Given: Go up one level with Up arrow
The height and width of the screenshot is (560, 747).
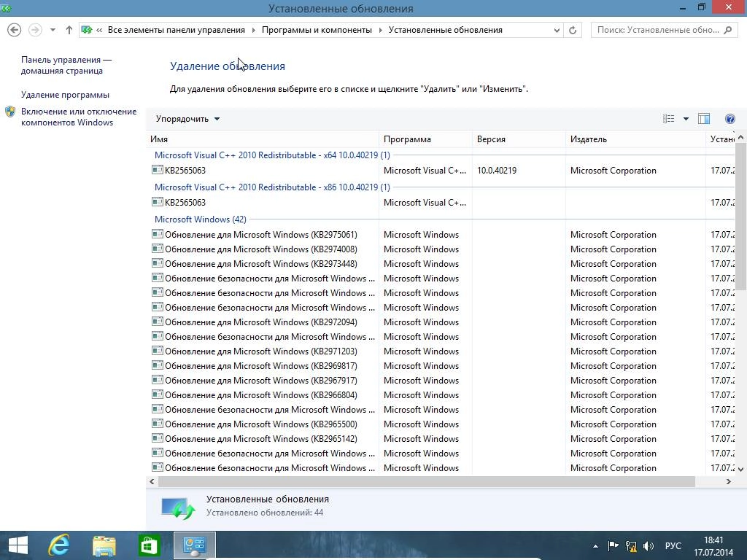Looking at the screenshot, I should pos(69,30).
